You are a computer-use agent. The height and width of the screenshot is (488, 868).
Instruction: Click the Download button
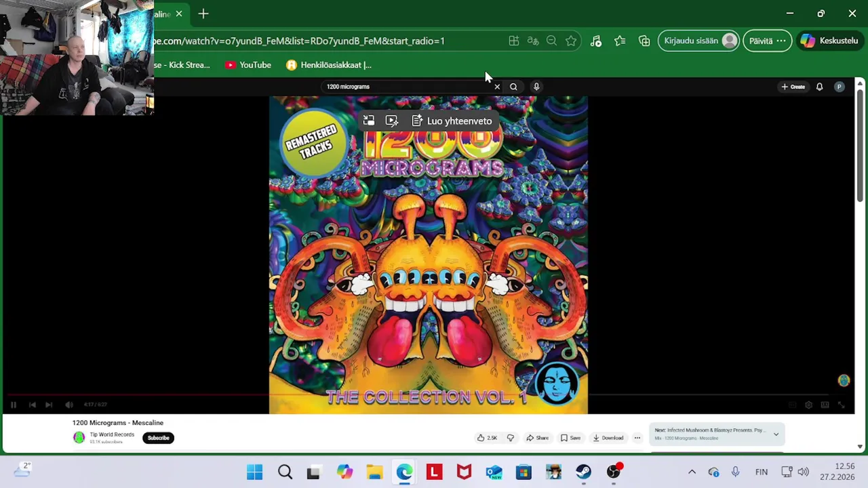point(608,438)
